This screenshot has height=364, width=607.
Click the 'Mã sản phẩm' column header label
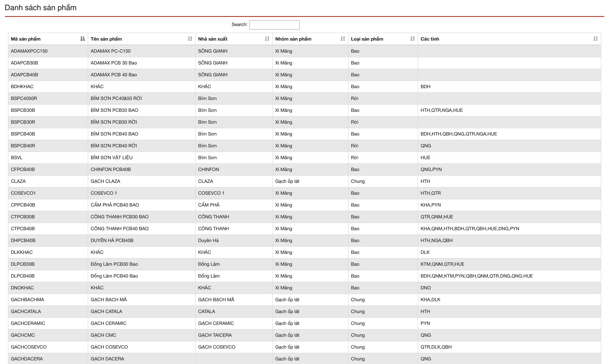26,39
